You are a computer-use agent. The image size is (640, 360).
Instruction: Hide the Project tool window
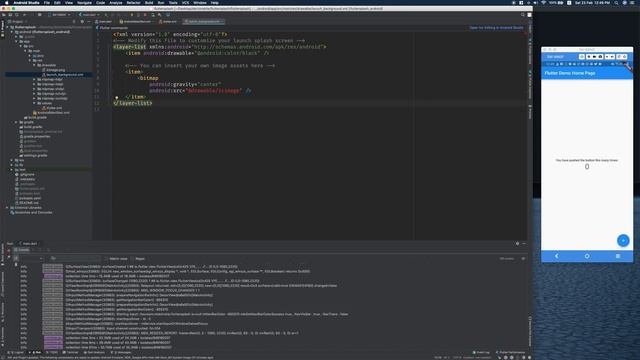click(89, 22)
